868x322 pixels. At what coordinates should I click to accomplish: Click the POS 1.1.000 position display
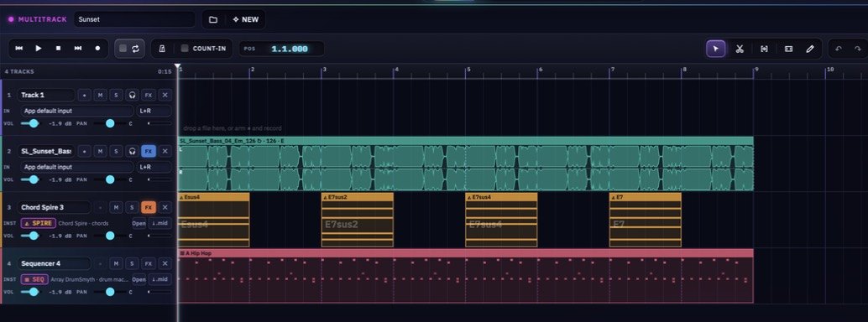tap(281, 49)
